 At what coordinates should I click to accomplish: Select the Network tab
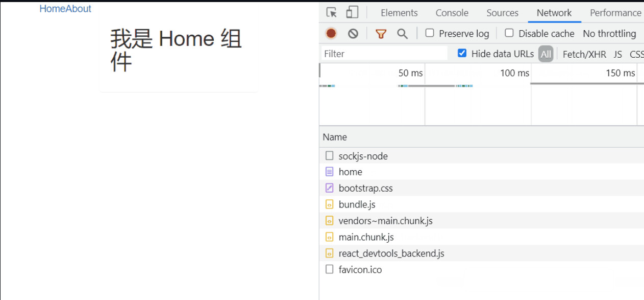554,13
